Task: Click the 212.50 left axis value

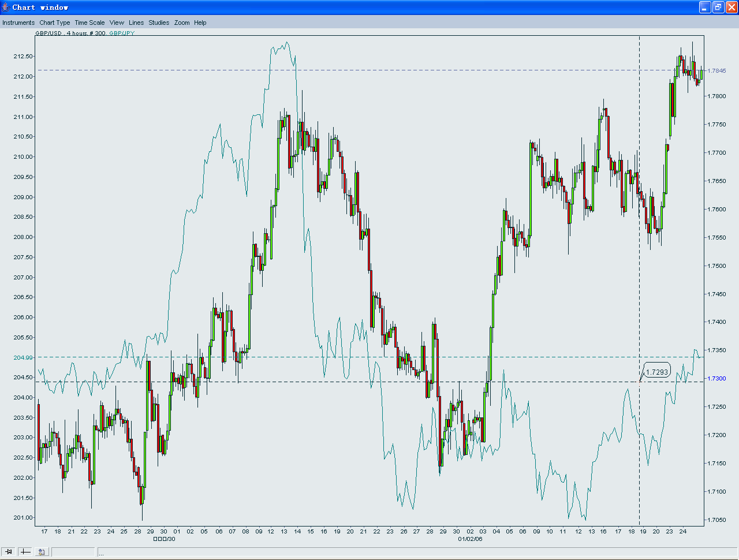Action: tap(23, 57)
